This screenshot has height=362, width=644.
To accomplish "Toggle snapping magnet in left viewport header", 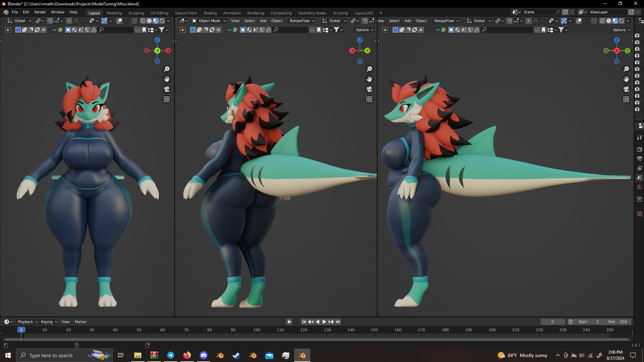I will coord(50,21).
